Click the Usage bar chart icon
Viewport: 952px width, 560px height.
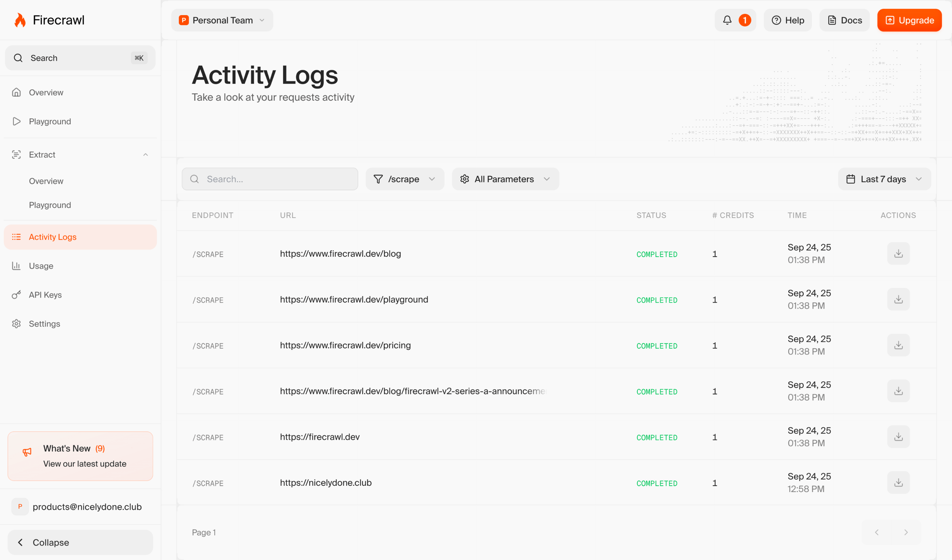[x=16, y=266]
